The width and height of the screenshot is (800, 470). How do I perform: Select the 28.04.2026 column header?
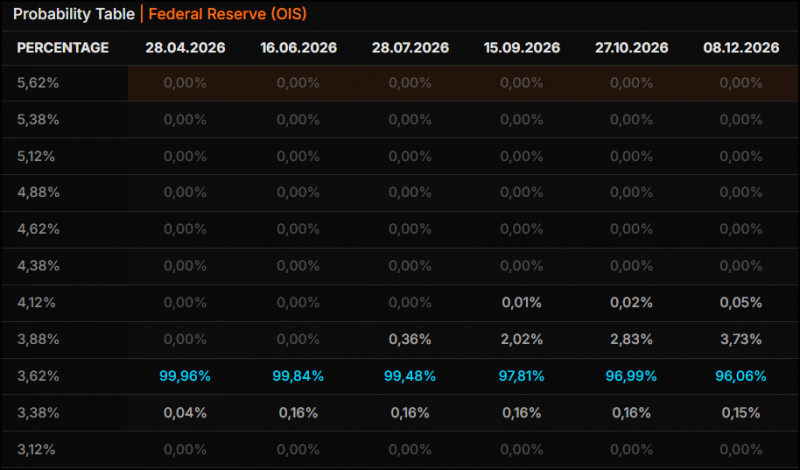185,48
